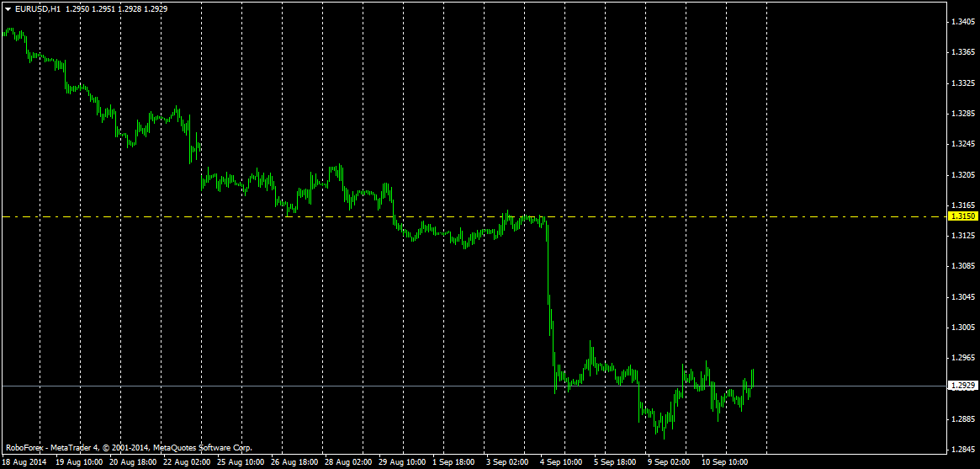Click the 1.2951 high value in chart header
Viewport: 980px width, 469px height.
(x=103, y=9)
